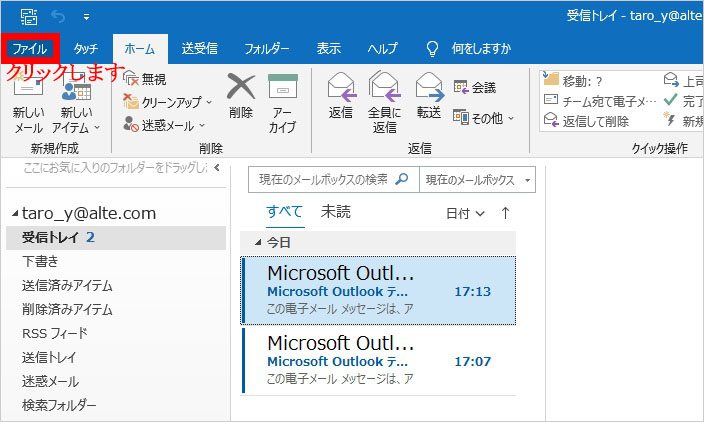
Task: Collapse the favorites folder pane chevron
Action: click(217, 168)
